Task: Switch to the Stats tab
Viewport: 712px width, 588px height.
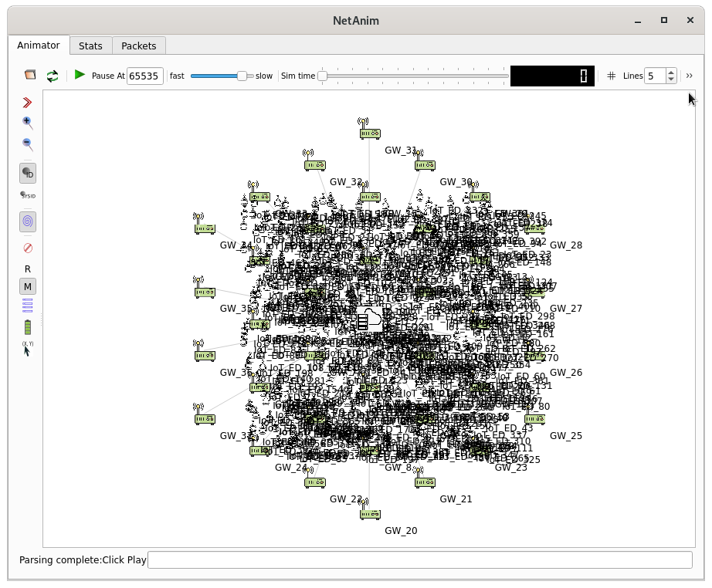Action: click(90, 46)
